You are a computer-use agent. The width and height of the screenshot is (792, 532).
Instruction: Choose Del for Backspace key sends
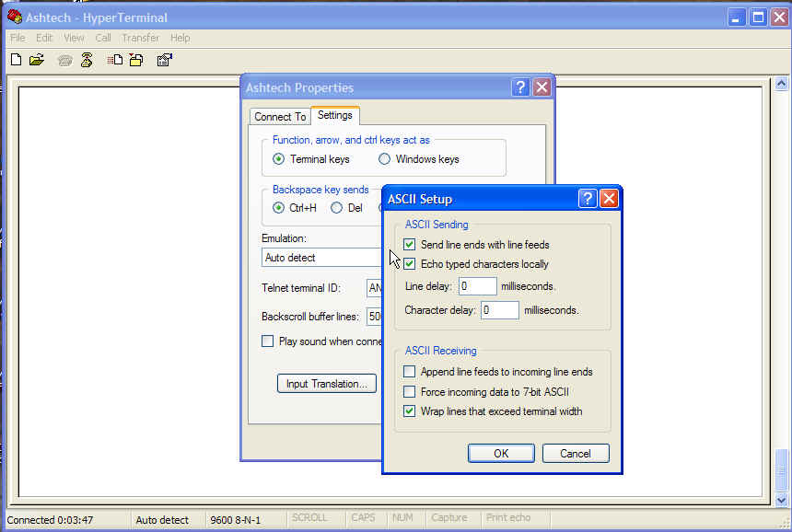[x=337, y=208]
